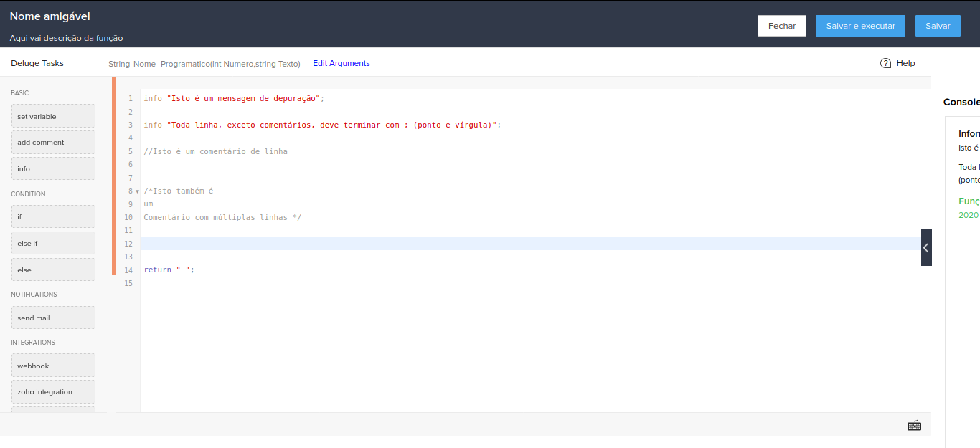
Task: Place cursor on highlighted empty line 12
Action: (529, 244)
